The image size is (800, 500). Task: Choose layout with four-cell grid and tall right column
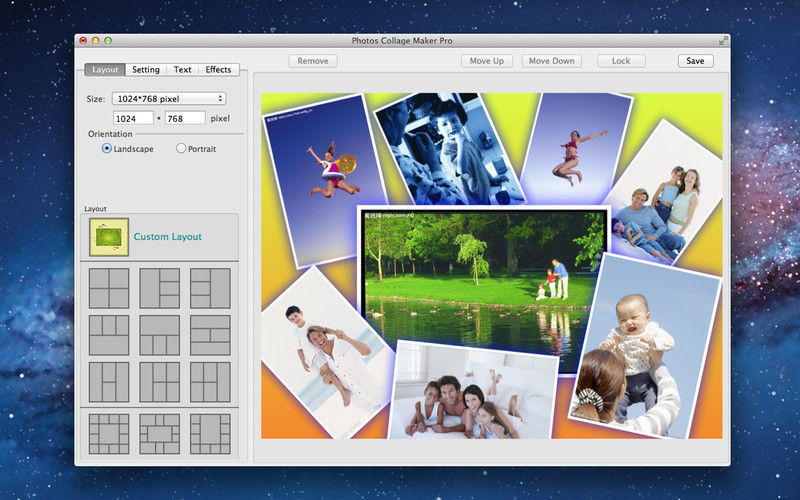pyautogui.click(x=210, y=382)
